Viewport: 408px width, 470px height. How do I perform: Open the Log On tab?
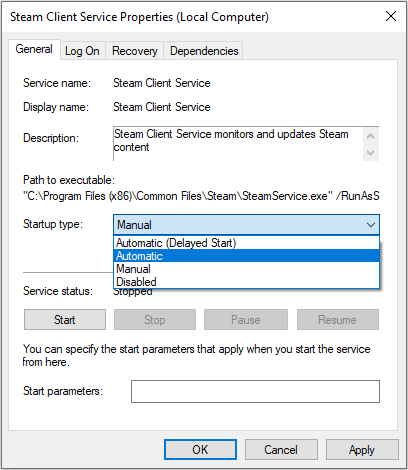[82, 51]
